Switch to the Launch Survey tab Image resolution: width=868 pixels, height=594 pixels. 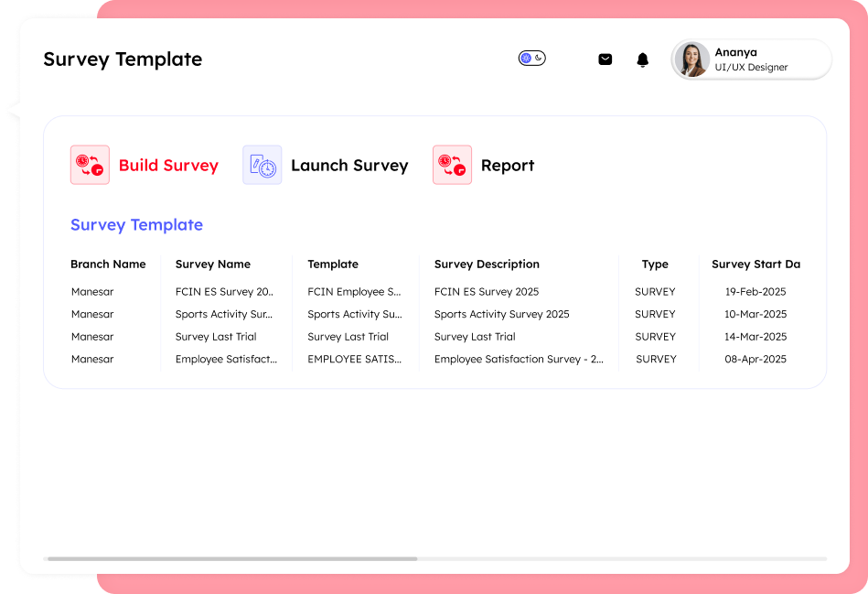(349, 166)
